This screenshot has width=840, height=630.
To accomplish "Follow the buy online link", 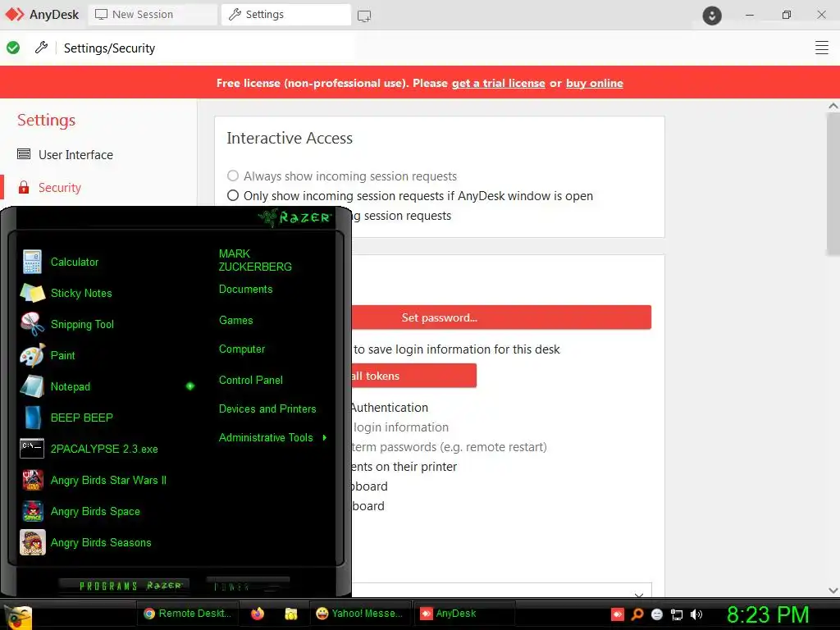I will (594, 83).
